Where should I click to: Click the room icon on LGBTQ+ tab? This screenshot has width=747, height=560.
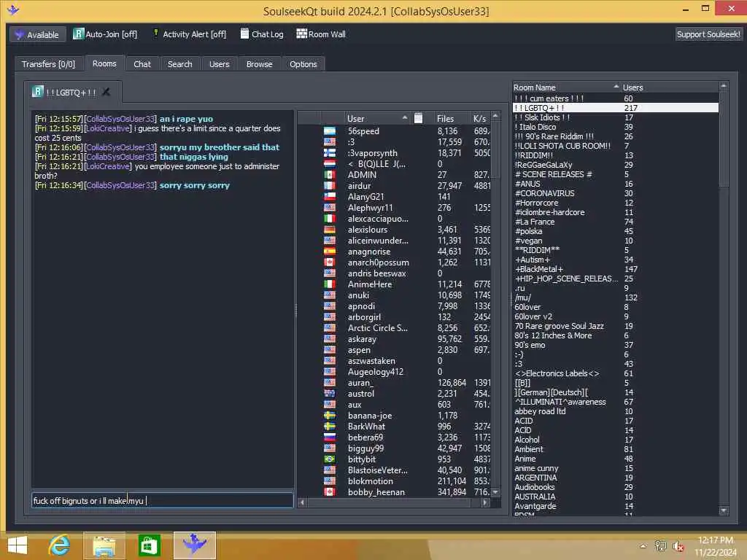[38, 91]
